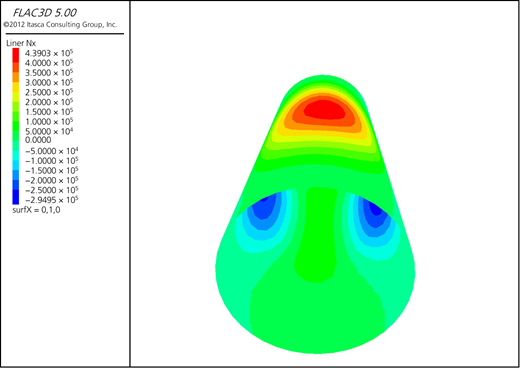This screenshot has width=520, height=368.
Task: Click legend value 1.0000 × 10^5
Action: click(49, 122)
